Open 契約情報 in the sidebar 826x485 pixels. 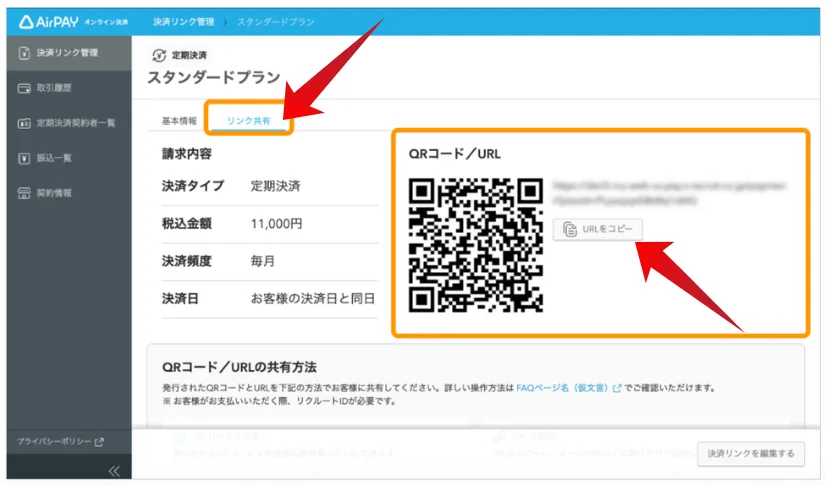click(x=69, y=193)
